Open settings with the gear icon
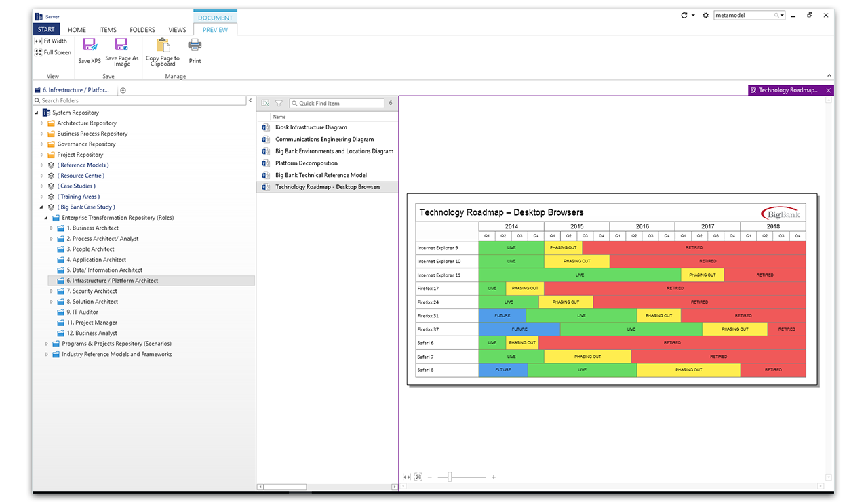The image size is (868, 503). 705,15
